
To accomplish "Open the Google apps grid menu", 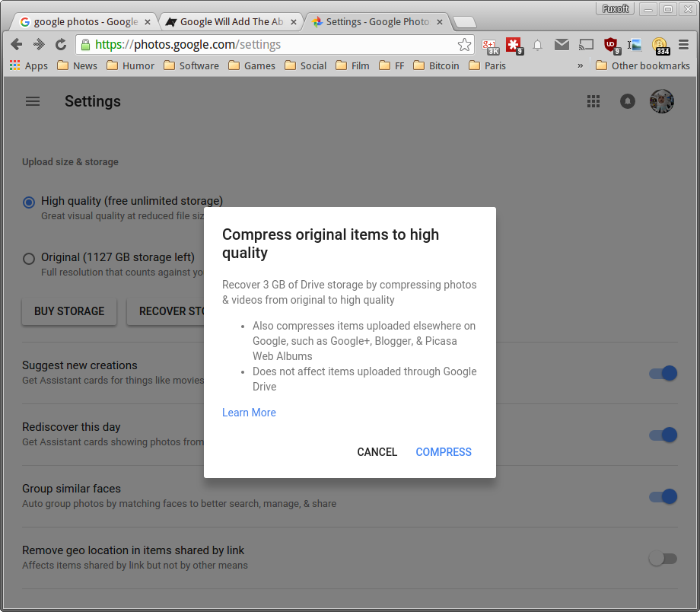I will tap(593, 101).
